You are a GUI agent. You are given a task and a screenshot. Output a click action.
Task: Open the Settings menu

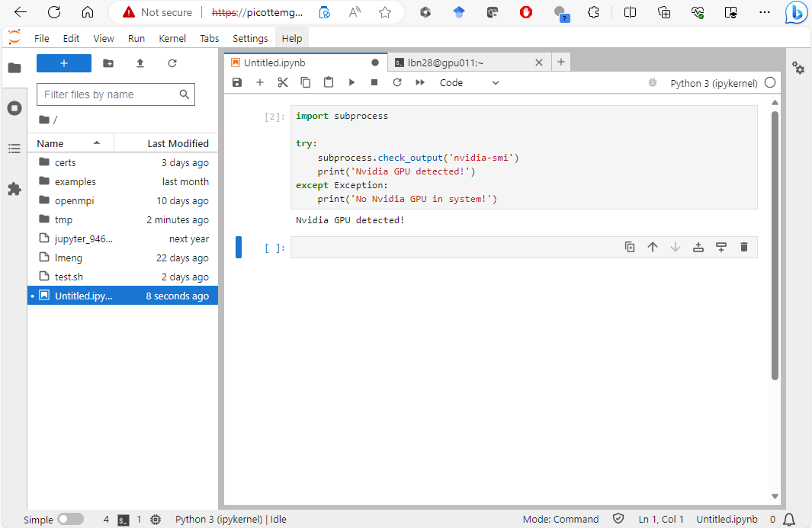pyautogui.click(x=250, y=38)
